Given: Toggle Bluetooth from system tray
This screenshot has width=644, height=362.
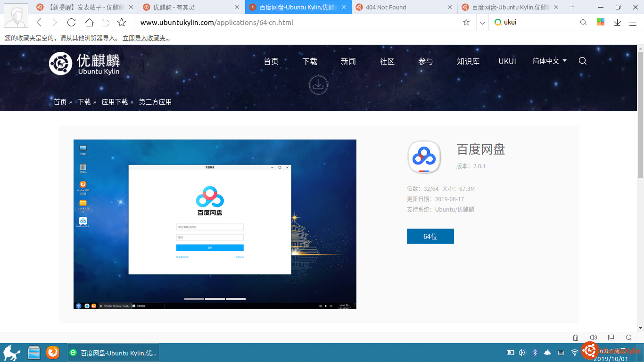Looking at the screenshot, I should point(535,352).
